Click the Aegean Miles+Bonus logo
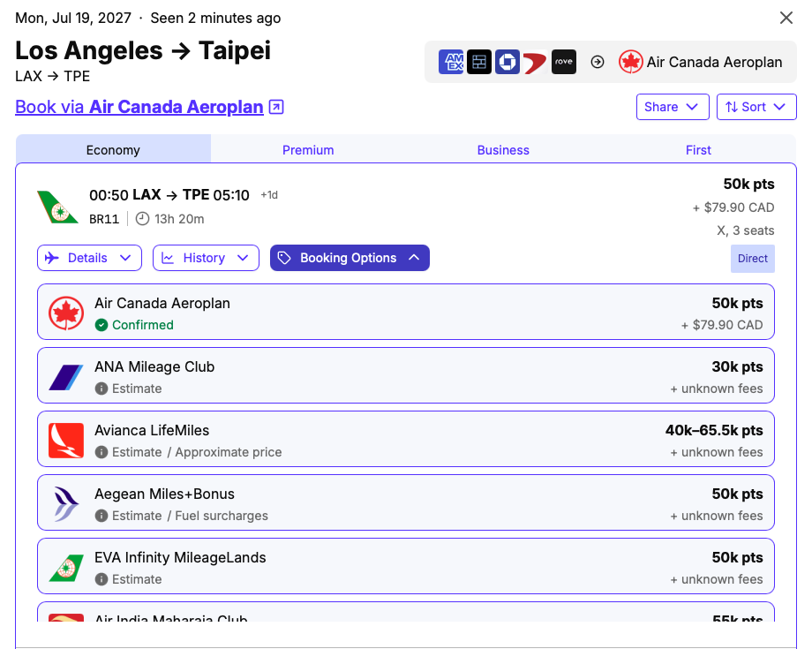This screenshot has height=649, width=812. [66, 504]
